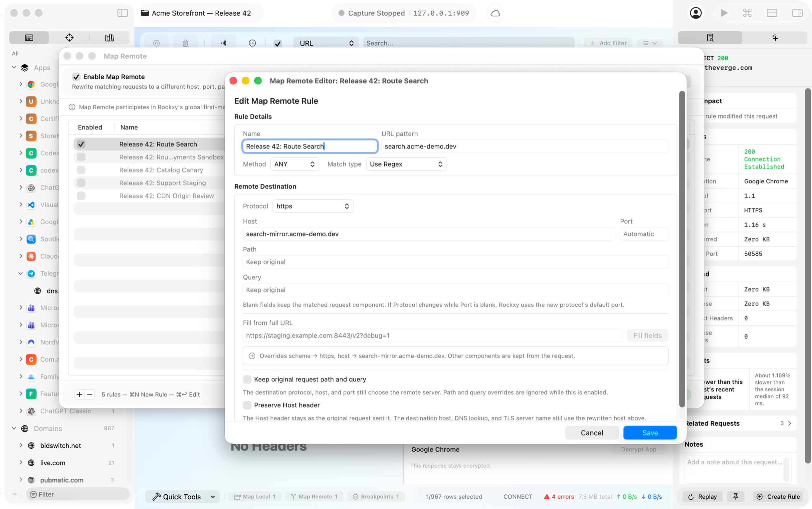
Task: Select the crosshair target tab in sidebar
Action: (69, 38)
